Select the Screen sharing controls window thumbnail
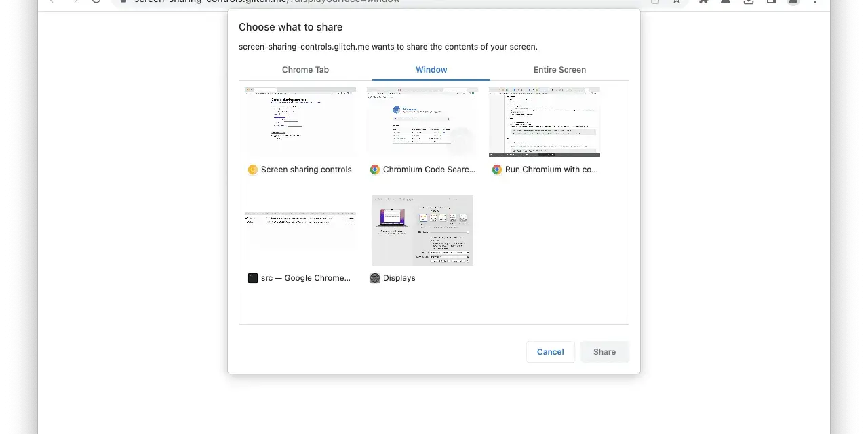Screen dimensions: 868x434 300,122
